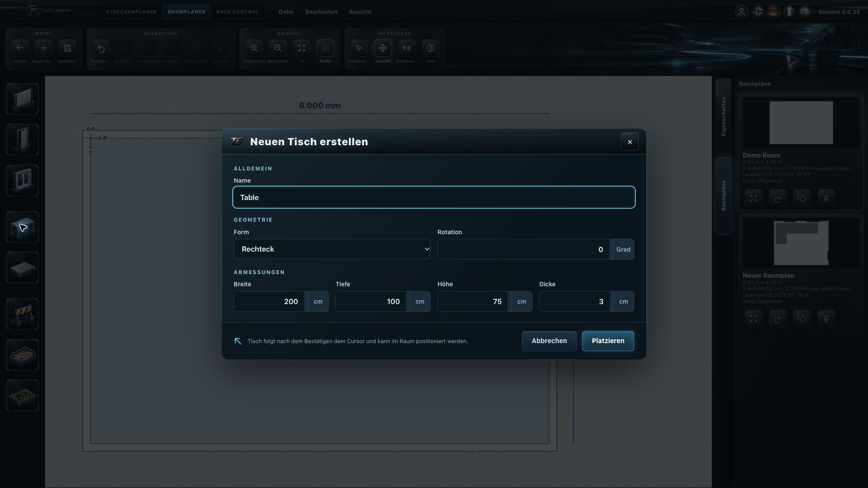Screen dimensions: 868x488
Task: Click the Rückgängig undo icon
Action: (x=101, y=48)
